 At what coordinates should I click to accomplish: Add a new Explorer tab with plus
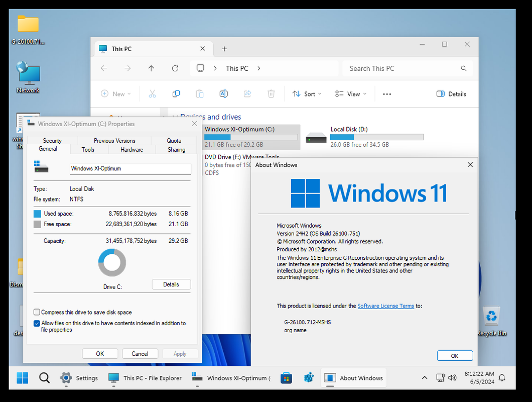point(224,49)
